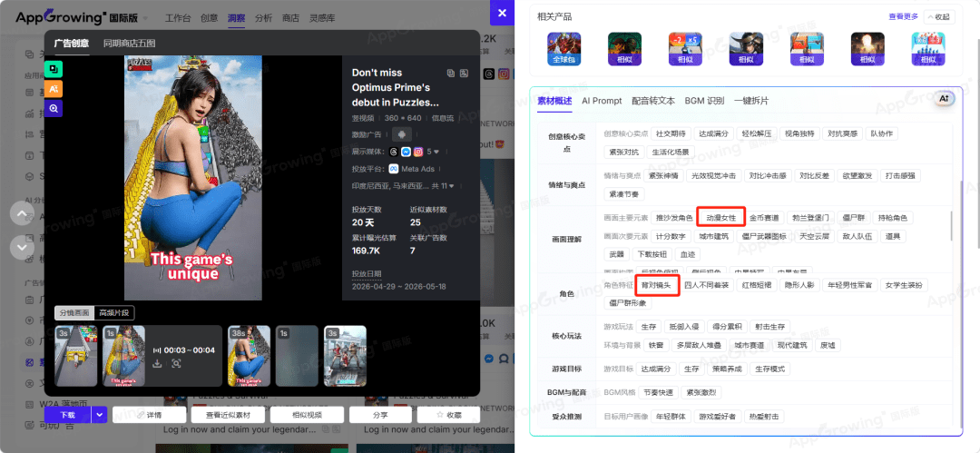Viewport: 980px width, 453px height.
Task: Click the 相似视频 button
Action: click(x=307, y=414)
